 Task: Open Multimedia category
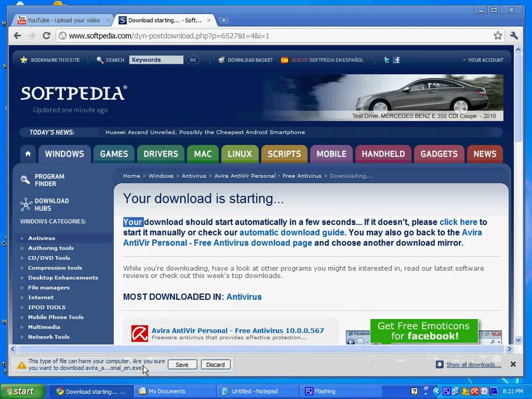(x=44, y=327)
